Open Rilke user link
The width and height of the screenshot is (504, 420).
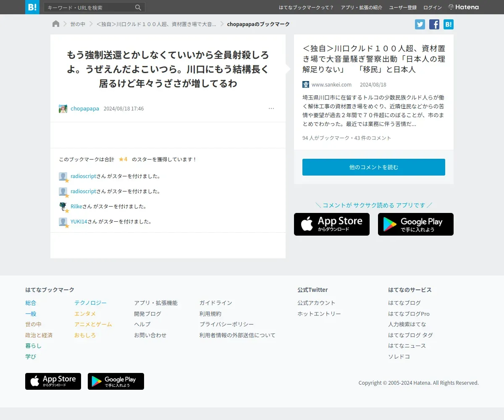pyautogui.click(x=76, y=207)
